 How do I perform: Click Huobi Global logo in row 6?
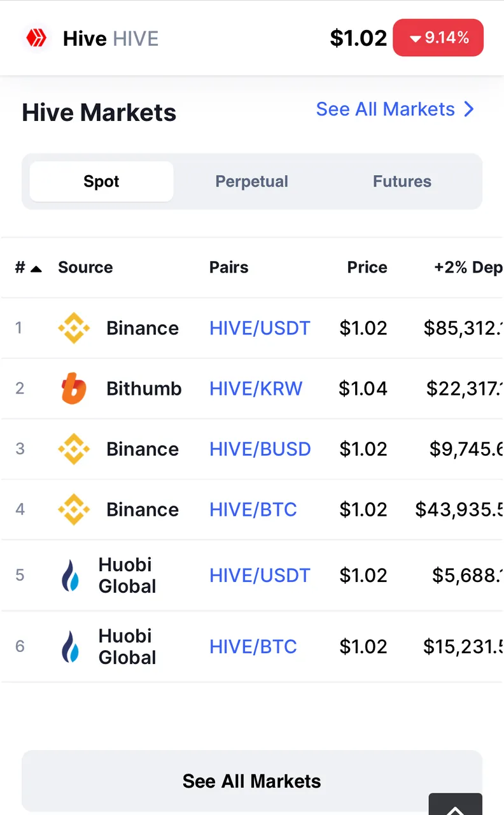point(71,646)
